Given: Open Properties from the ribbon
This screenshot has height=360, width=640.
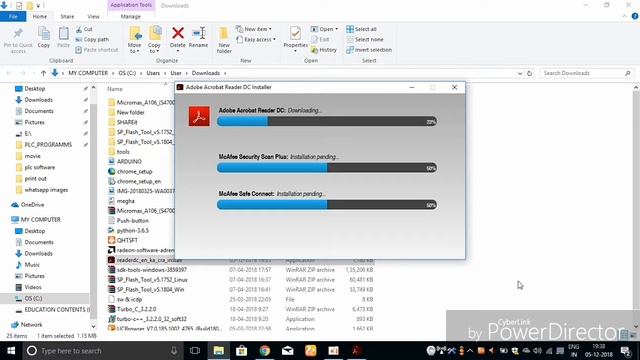Looking at the screenshot, I should click(x=295, y=39).
